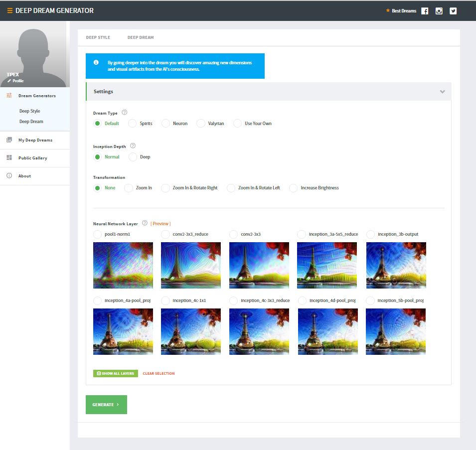Choose Zoom In & Rotate Right transformation
The image size is (476, 450).
(x=165, y=188)
